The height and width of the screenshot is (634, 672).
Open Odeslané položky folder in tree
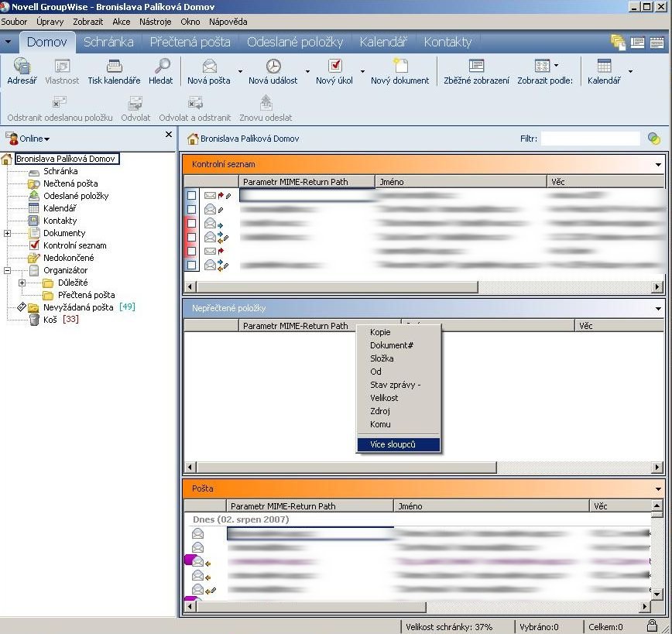pyautogui.click(x=76, y=196)
